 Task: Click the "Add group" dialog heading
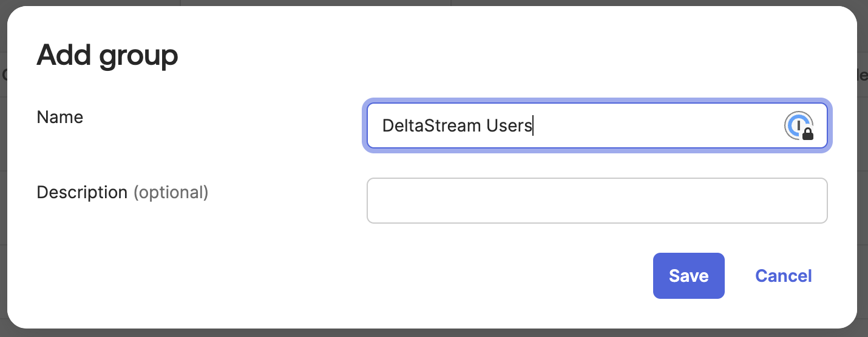click(107, 56)
